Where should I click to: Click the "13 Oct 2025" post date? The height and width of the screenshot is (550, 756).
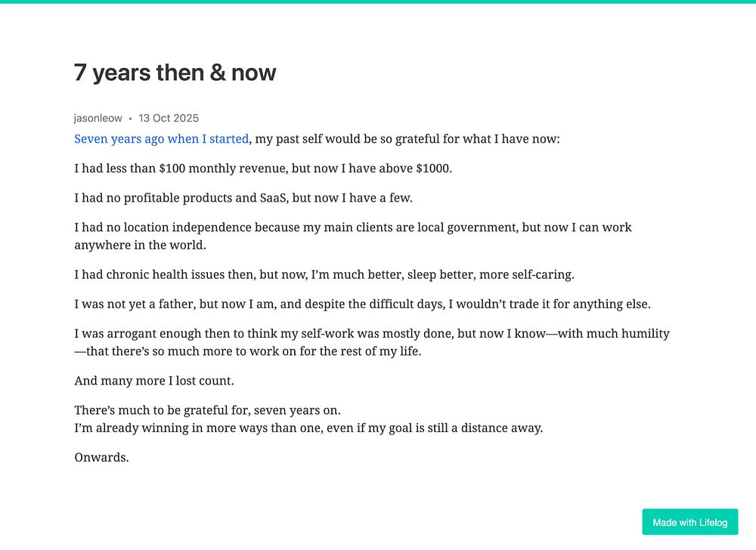[169, 118]
